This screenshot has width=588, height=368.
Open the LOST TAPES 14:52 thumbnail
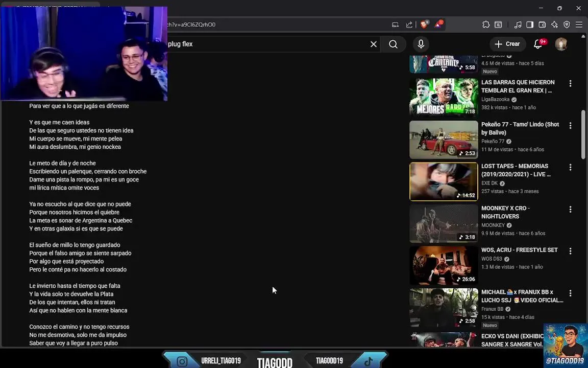pos(444,181)
